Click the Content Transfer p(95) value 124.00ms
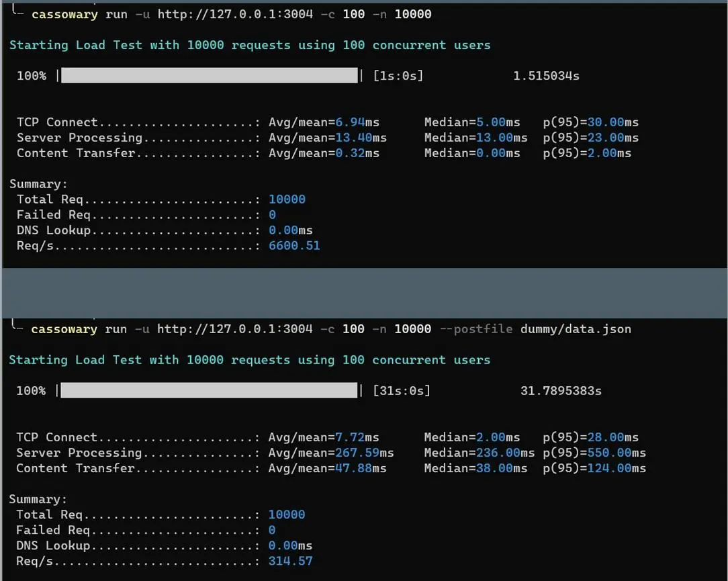Viewport: 728px width, 581px height. click(617, 467)
